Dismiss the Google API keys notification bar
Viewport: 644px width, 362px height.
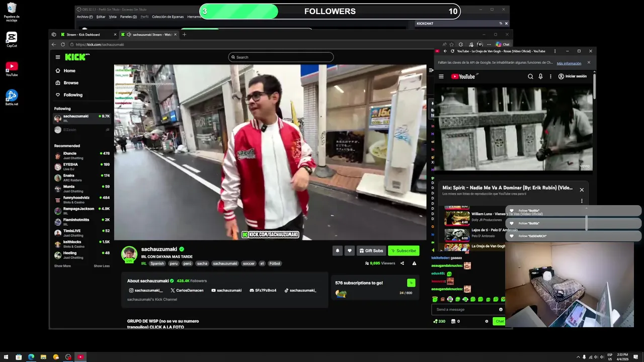tap(589, 63)
